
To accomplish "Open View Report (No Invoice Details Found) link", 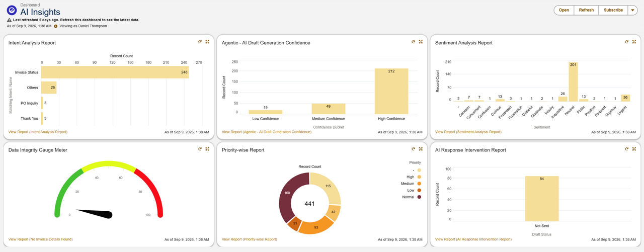I will 40,239.
